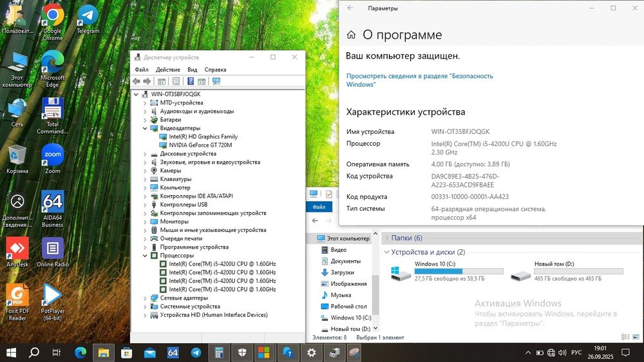Open the Справка menu
This screenshot has height=362, width=644.
pyautogui.click(x=215, y=70)
